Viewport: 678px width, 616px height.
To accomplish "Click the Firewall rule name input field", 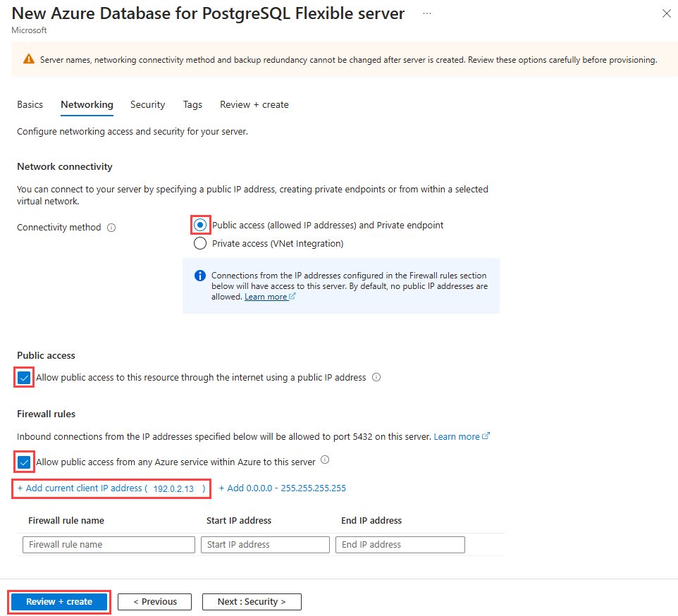I will tap(109, 544).
